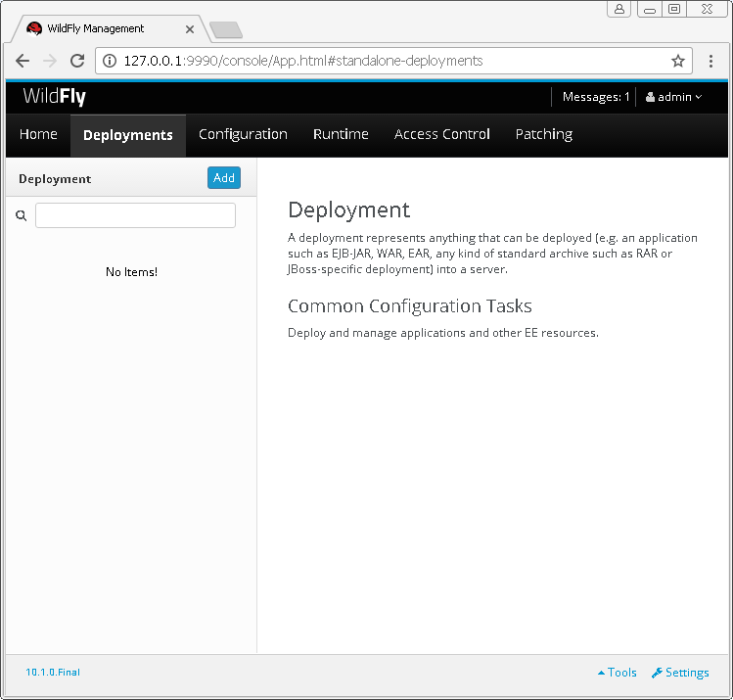The height and width of the screenshot is (700, 733).
Task: Click the WildFly logo
Action: 54,96
